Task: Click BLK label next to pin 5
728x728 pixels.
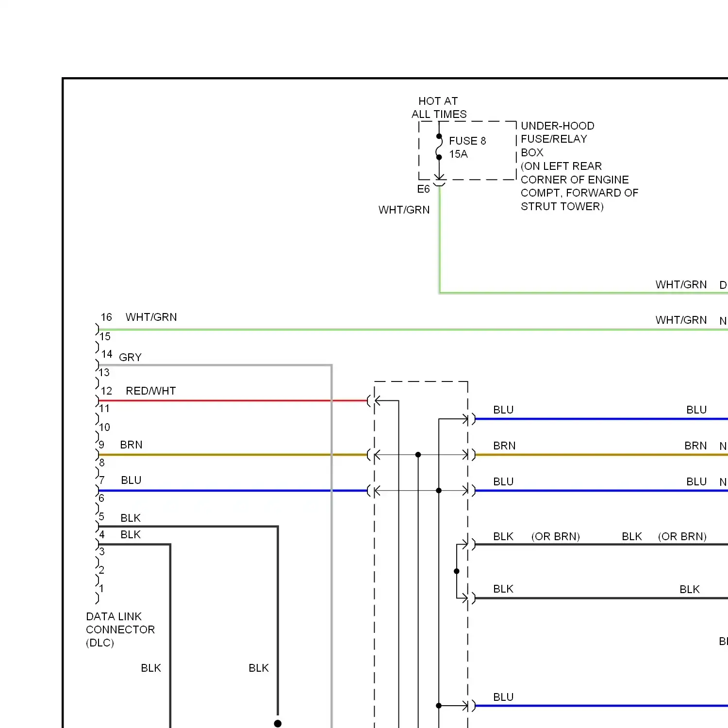Action: coord(131,518)
